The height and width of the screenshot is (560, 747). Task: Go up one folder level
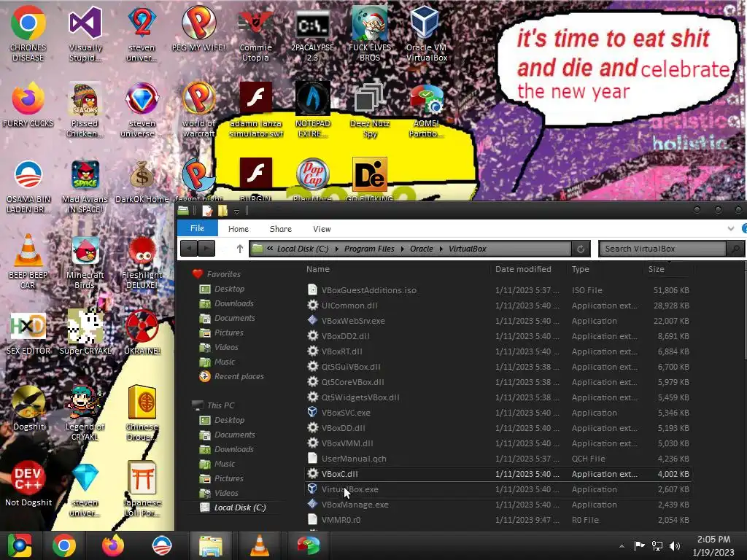pyautogui.click(x=239, y=249)
